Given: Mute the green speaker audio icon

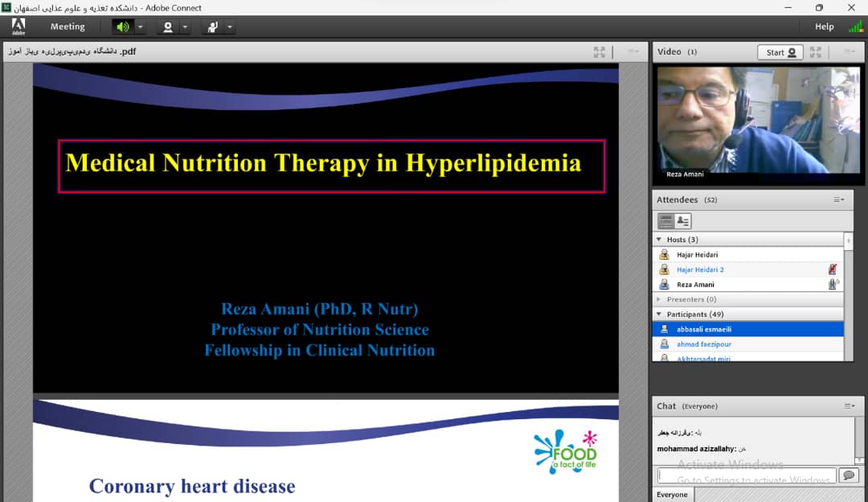Looking at the screenshot, I should coord(123,27).
